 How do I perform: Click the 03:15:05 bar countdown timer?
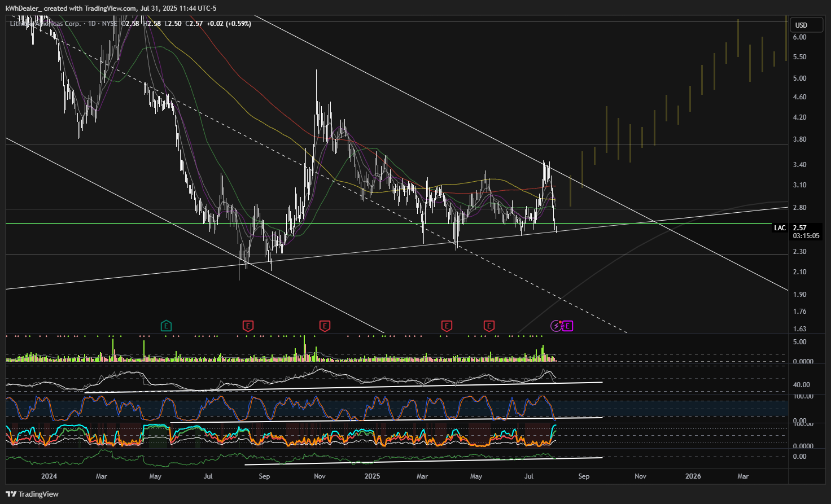[806, 236]
